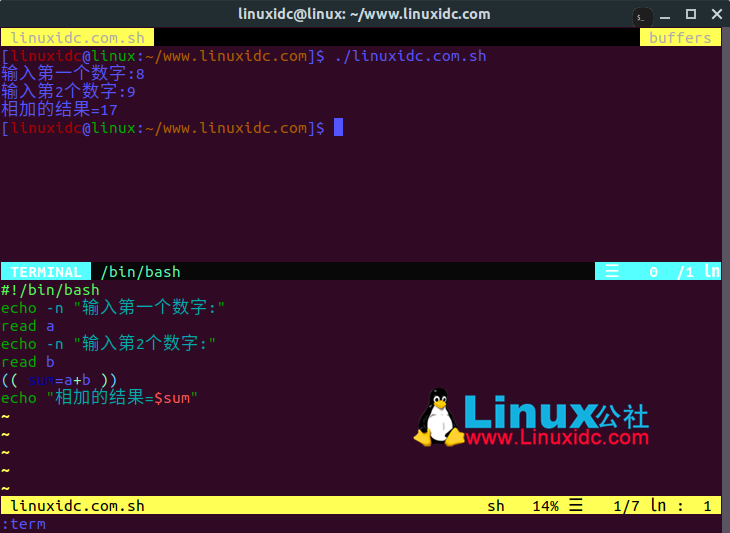Maximize the terminal window

[x=691, y=14]
